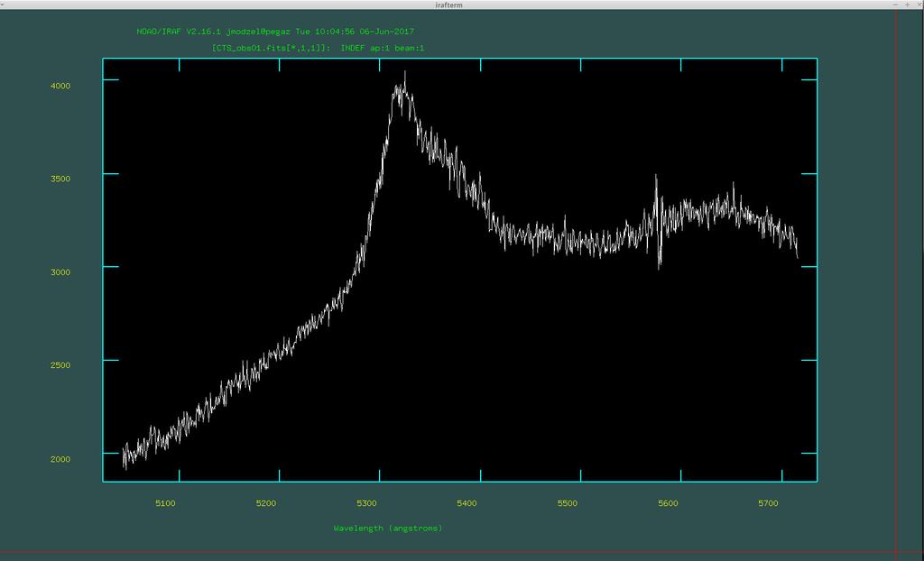Click the 3000 y-axis tick label

tap(60, 271)
